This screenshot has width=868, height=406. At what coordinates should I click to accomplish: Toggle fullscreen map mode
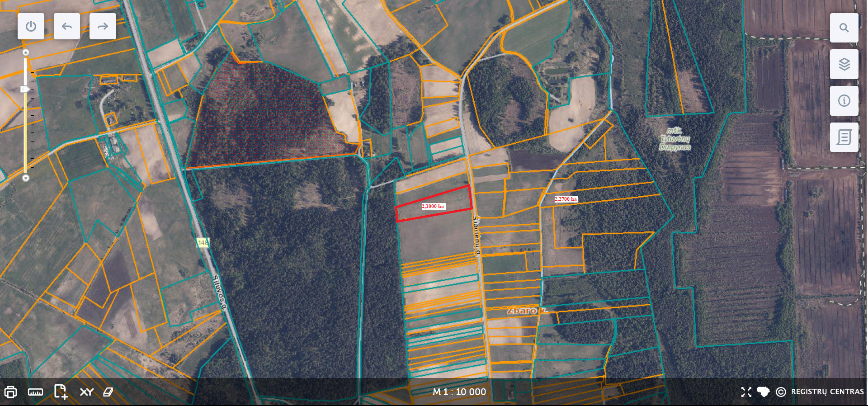(x=746, y=392)
